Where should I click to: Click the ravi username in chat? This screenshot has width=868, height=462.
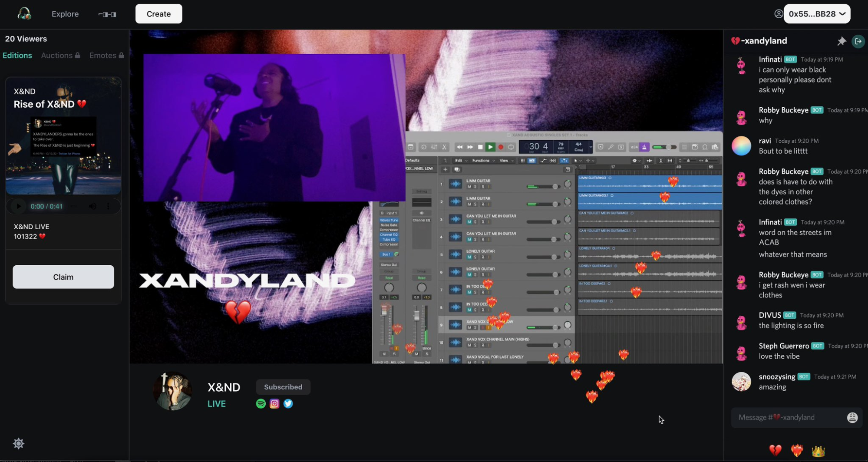click(x=765, y=141)
